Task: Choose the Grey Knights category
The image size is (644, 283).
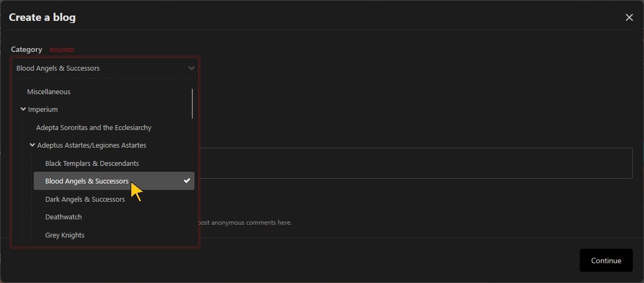Action: point(65,235)
